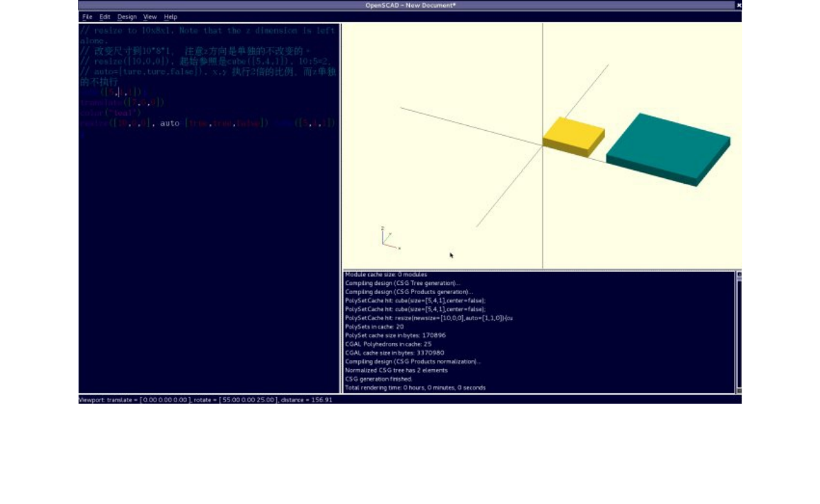Click 'PolySets in cache: 20' line
Screen dimensions: 820x504
click(374, 326)
